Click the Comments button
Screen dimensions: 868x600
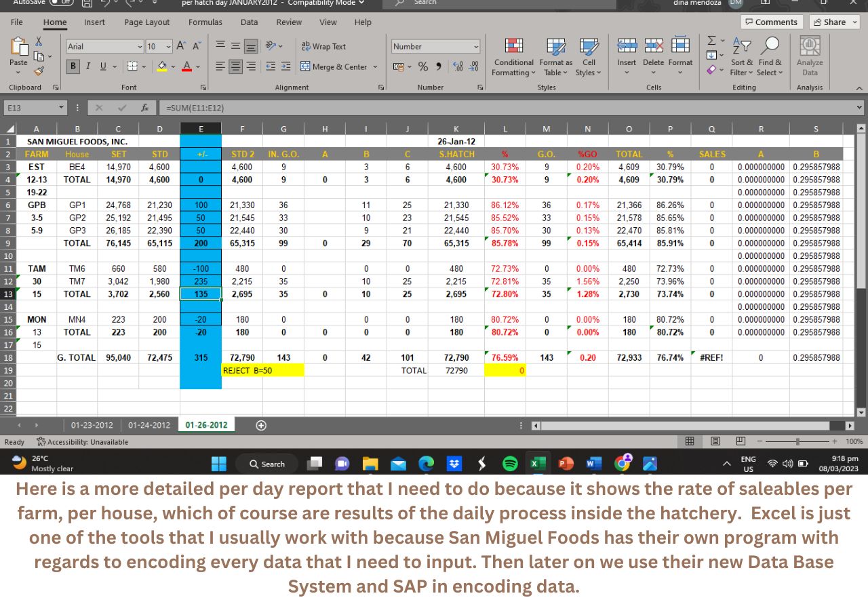[x=772, y=22]
